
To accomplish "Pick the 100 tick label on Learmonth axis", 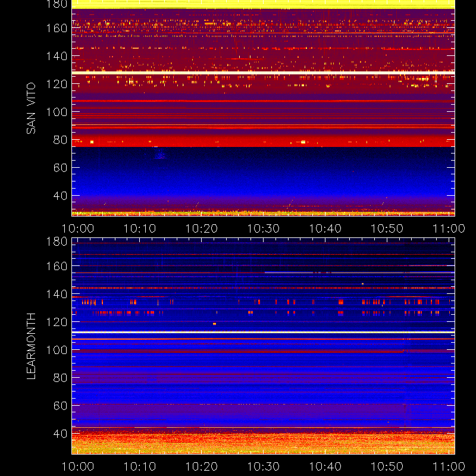I will [x=57, y=350].
